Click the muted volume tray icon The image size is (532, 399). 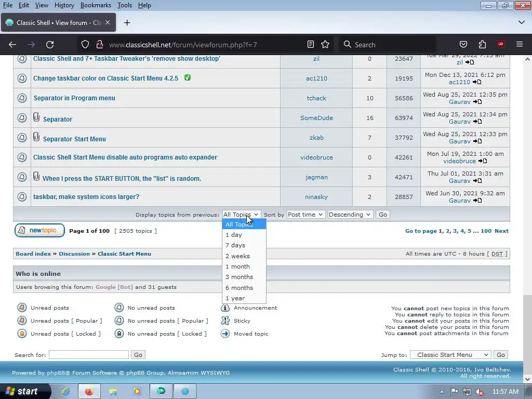[x=480, y=392]
